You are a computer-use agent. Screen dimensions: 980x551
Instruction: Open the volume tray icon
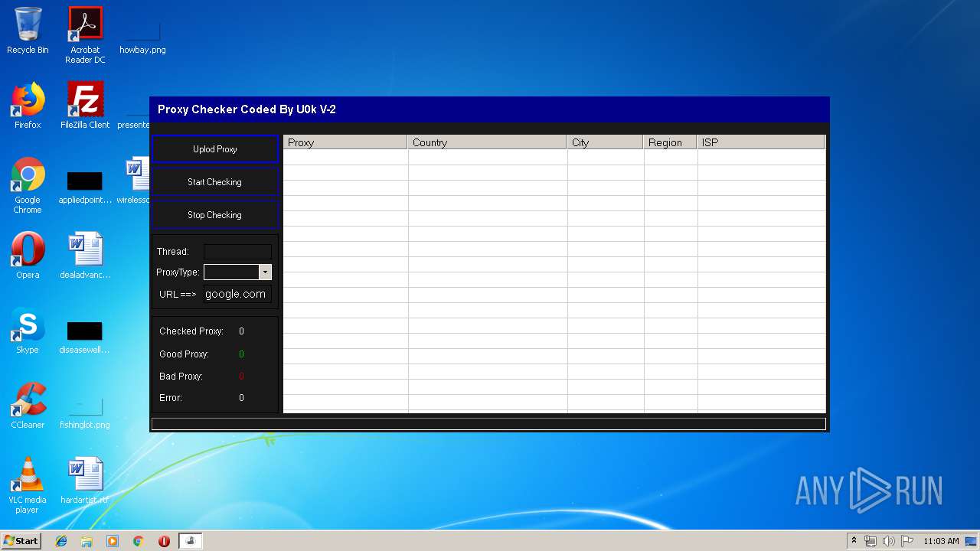[x=889, y=541]
